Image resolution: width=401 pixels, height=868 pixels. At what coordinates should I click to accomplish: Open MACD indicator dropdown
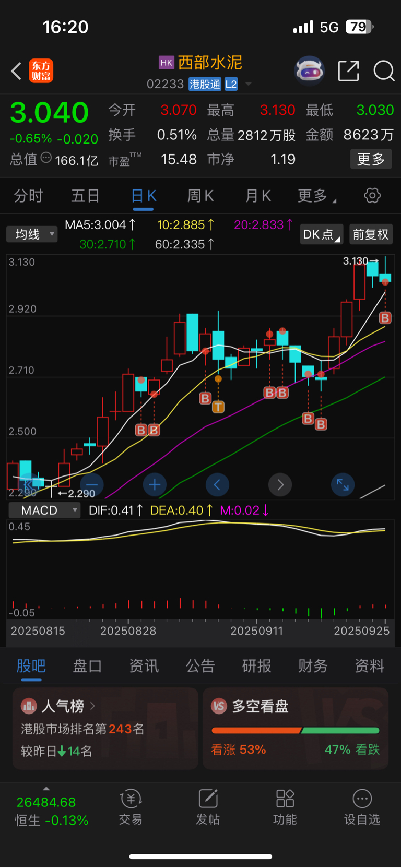[45, 510]
